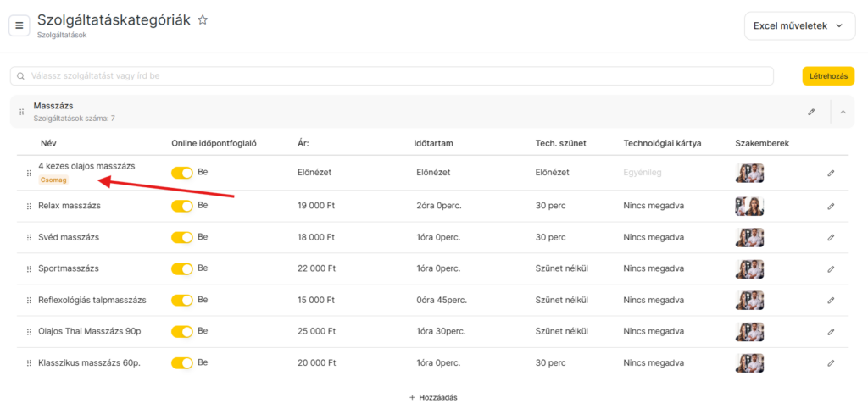Image resolution: width=868 pixels, height=409 pixels.
Task: Edit Relax masszázs with pencil icon
Action: 831,206
